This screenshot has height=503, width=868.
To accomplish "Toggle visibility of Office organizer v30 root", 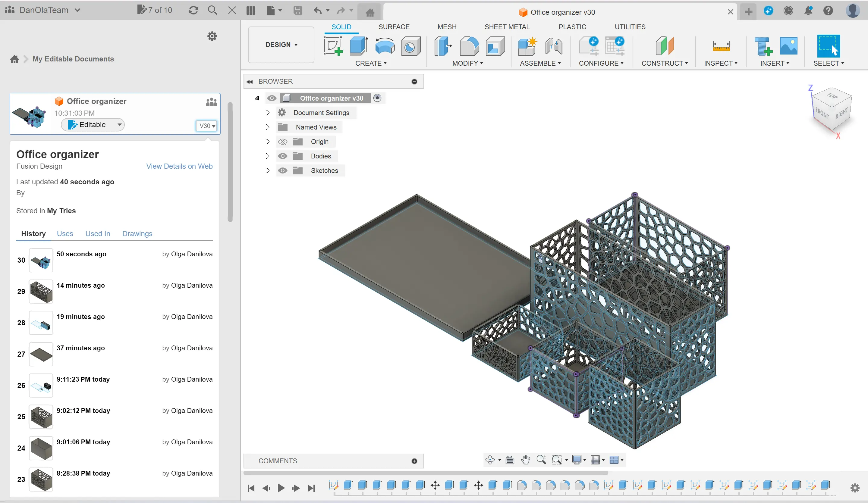I will coord(272,98).
